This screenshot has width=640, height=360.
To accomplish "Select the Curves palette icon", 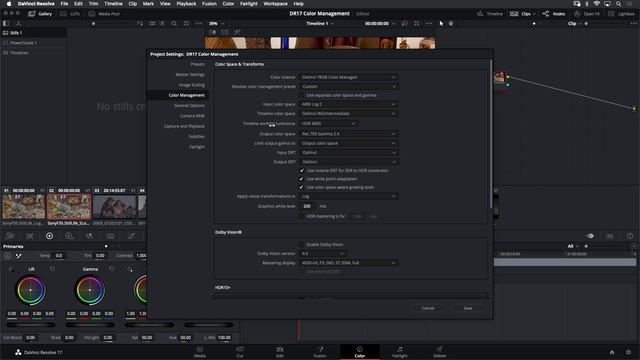I will tap(131, 236).
